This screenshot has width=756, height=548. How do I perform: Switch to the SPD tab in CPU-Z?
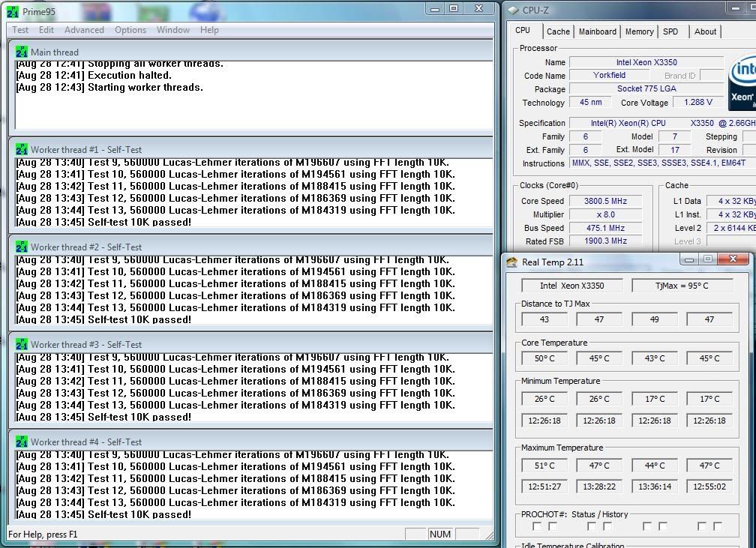click(x=670, y=31)
